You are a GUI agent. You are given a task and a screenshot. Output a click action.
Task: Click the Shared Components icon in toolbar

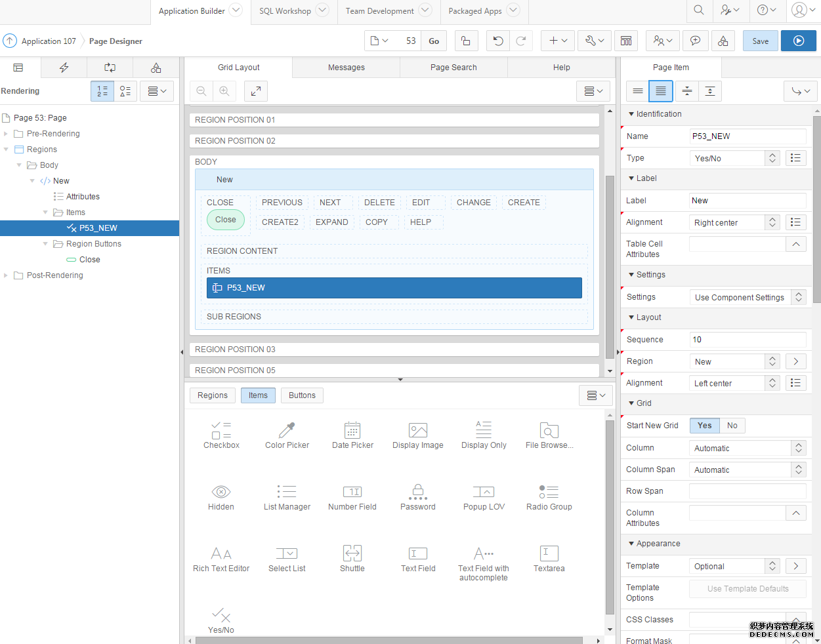(723, 41)
